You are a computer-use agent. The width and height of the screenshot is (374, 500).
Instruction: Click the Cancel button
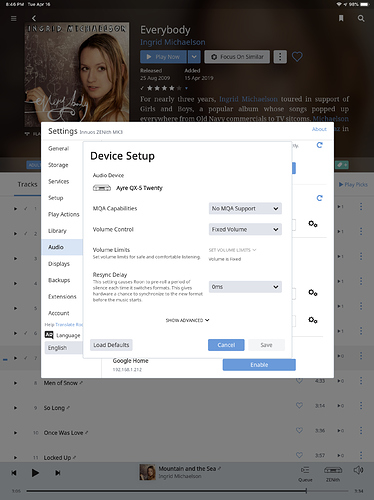(x=226, y=345)
